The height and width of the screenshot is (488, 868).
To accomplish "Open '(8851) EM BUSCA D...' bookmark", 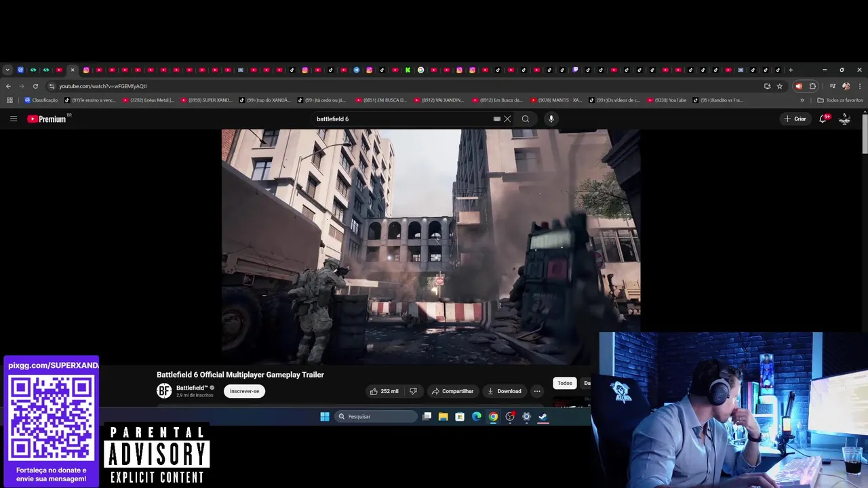I will point(381,100).
